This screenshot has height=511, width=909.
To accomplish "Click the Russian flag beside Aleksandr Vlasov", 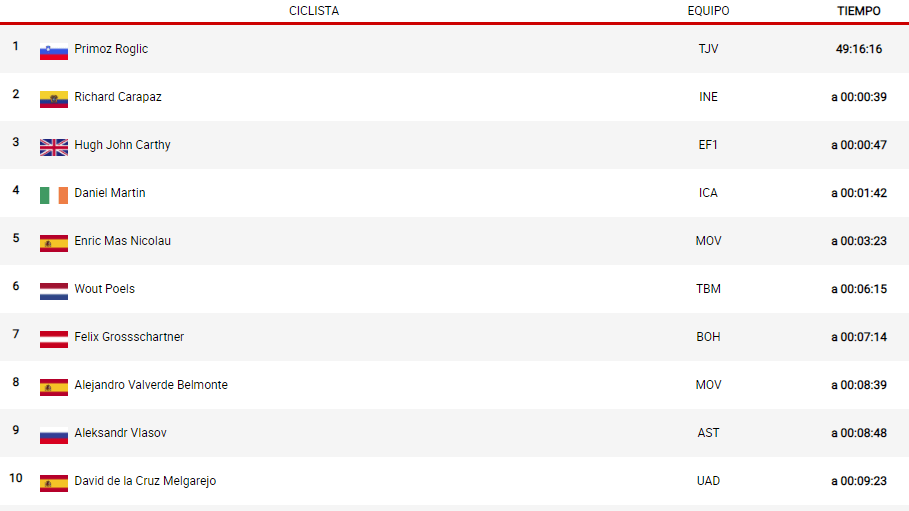I will tap(53, 435).
